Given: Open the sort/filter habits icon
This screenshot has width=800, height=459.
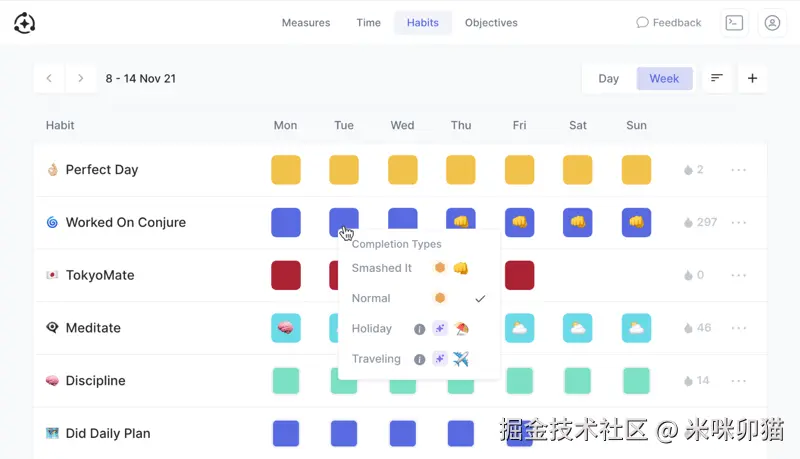Looking at the screenshot, I should click(717, 78).
